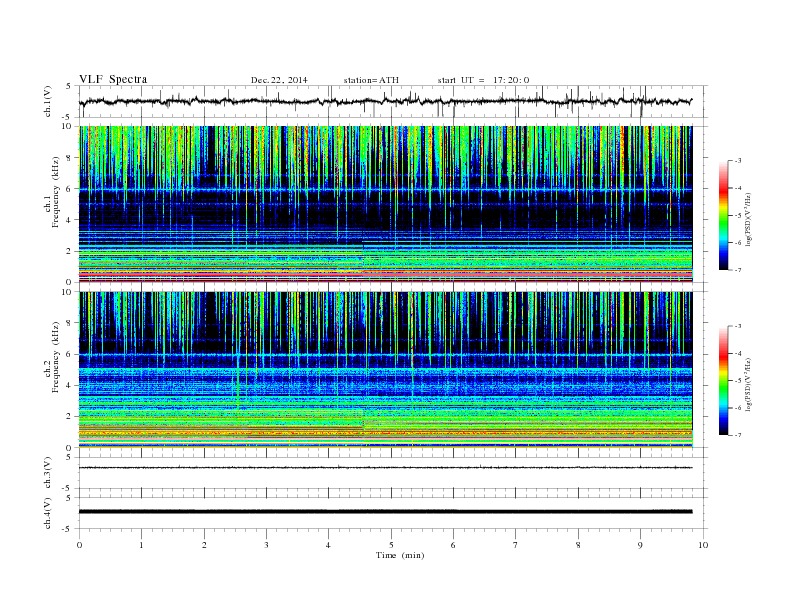792x612 pixels.
Task: Click time axis tick label "5"
Action: tap(391, 545)
